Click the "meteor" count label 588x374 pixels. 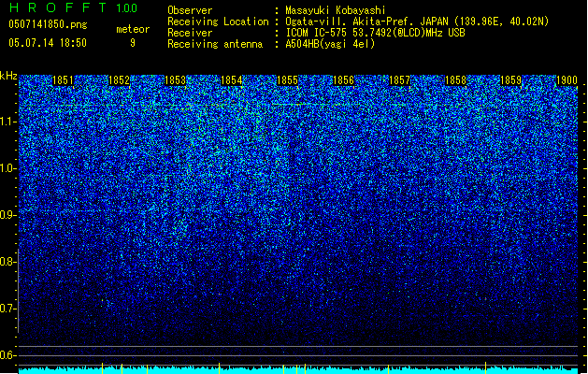pos(133,29)
